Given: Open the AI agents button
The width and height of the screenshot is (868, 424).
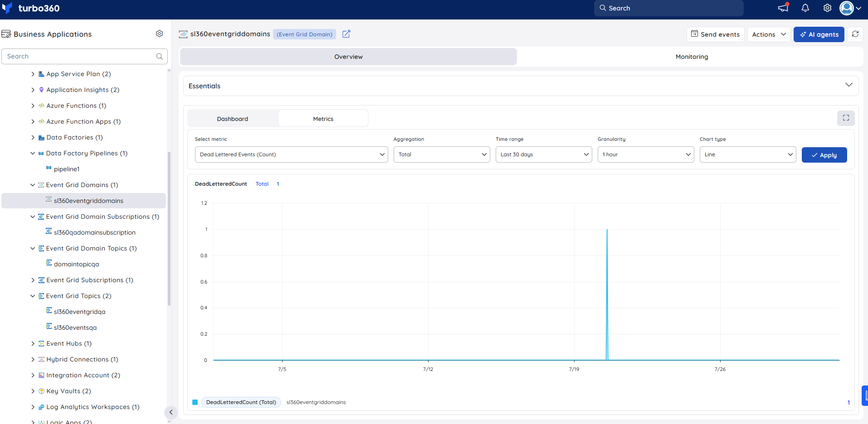Looking at the screenshot, I should [819, 34].
